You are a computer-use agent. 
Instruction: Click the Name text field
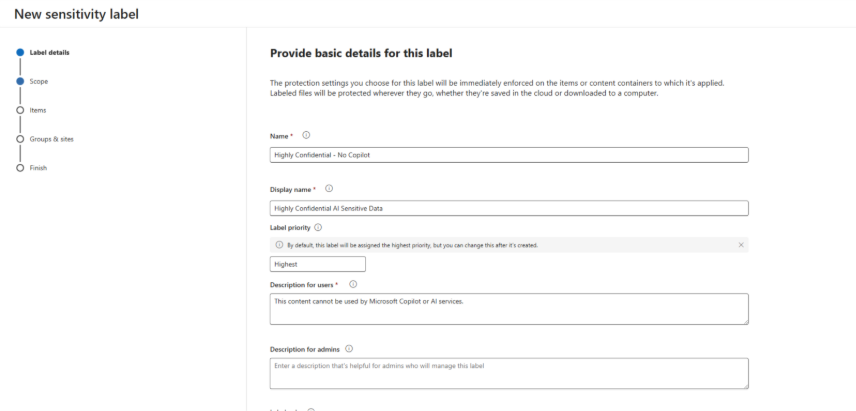point(509,155)
